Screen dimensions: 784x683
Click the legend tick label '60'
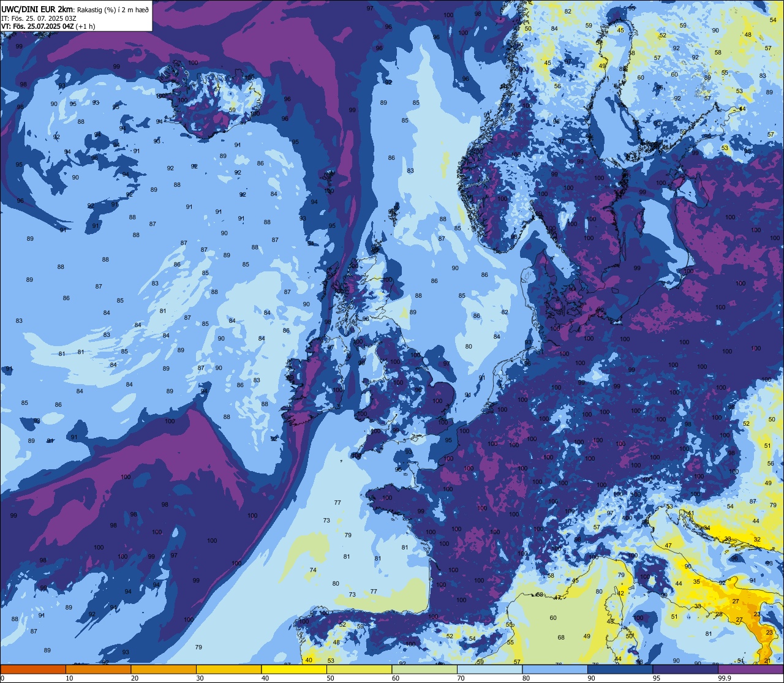[x=395, y=677]
